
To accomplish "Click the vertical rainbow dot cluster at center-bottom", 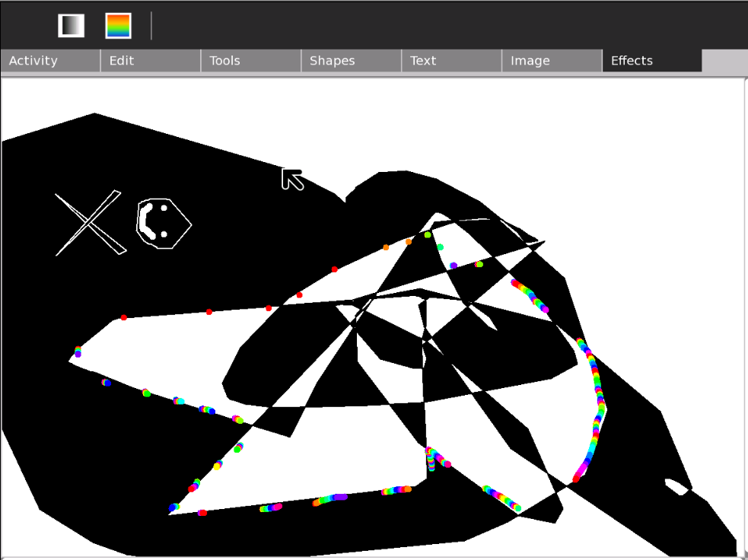I will pos(431,459).
